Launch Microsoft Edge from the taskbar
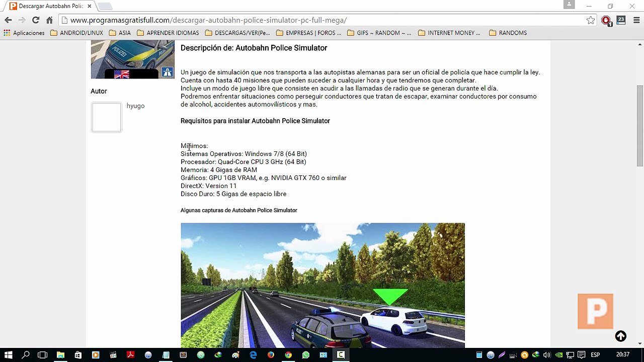This screenshot has width=644, height=362. (x=253, y=354)
